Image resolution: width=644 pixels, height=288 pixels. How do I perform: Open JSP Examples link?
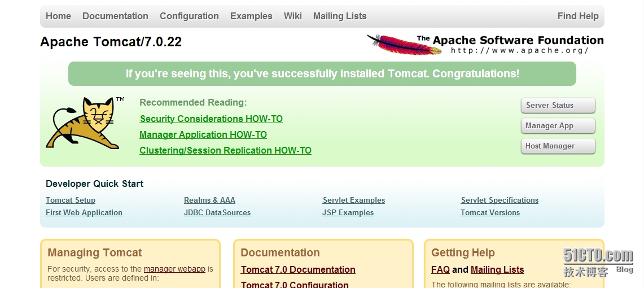pyautogui.click(x=348, y=212)
